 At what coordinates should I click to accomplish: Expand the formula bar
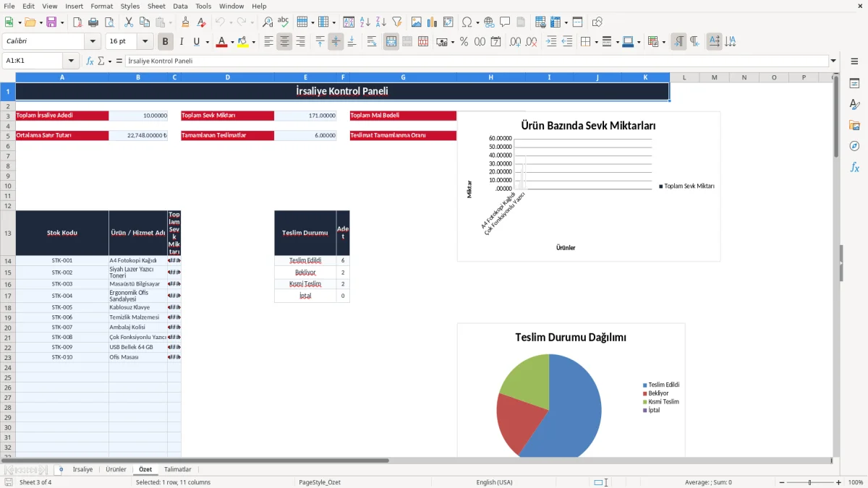tap(834, 61)
